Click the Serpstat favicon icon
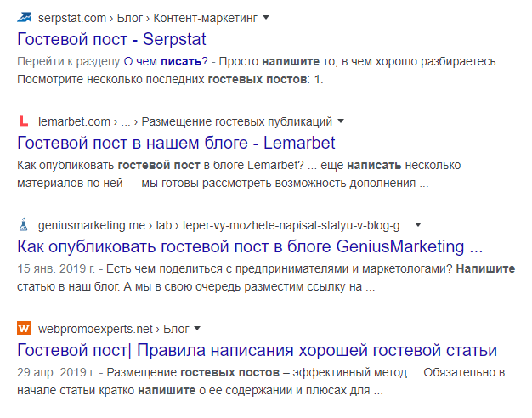 pos(24,17)
